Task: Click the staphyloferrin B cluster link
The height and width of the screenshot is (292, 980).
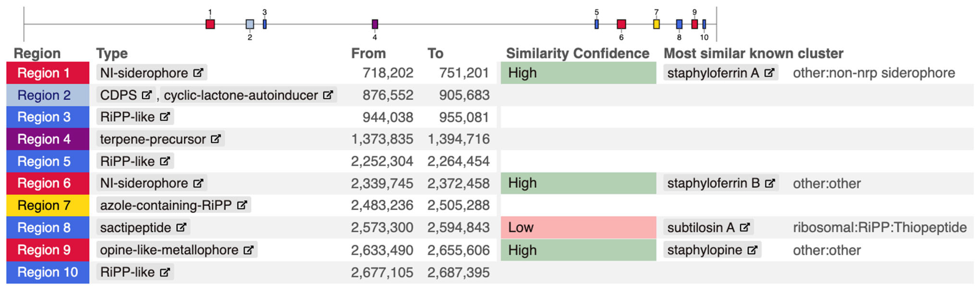Action: tap(713, 183)
